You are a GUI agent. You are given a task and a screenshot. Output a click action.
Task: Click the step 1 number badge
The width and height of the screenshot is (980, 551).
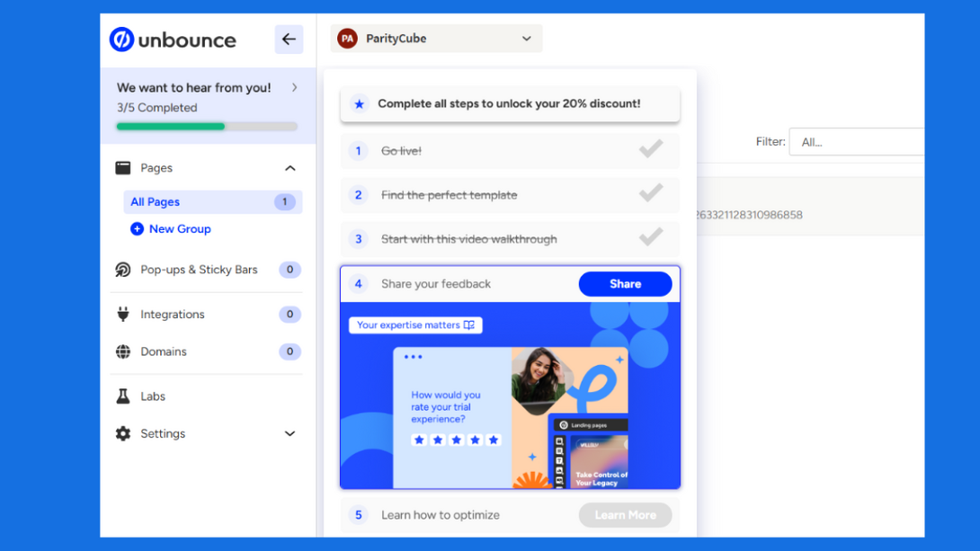[x=358, y=150]
